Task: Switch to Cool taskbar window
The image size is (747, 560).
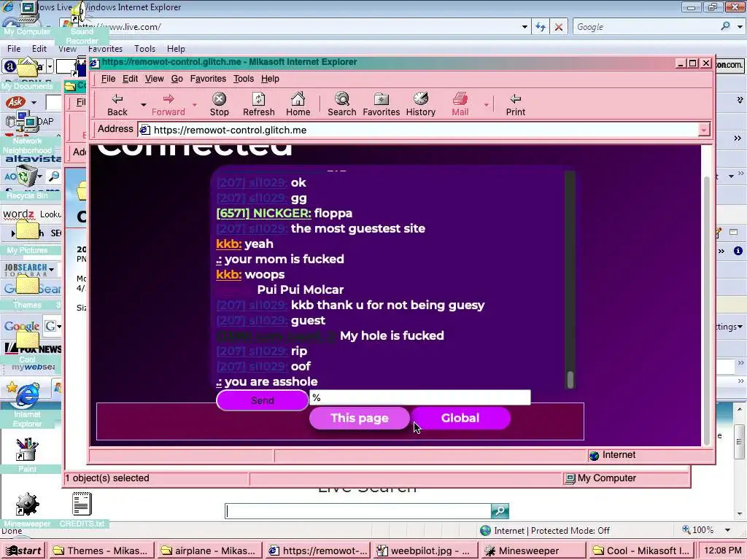Action: tap(640, 551)
